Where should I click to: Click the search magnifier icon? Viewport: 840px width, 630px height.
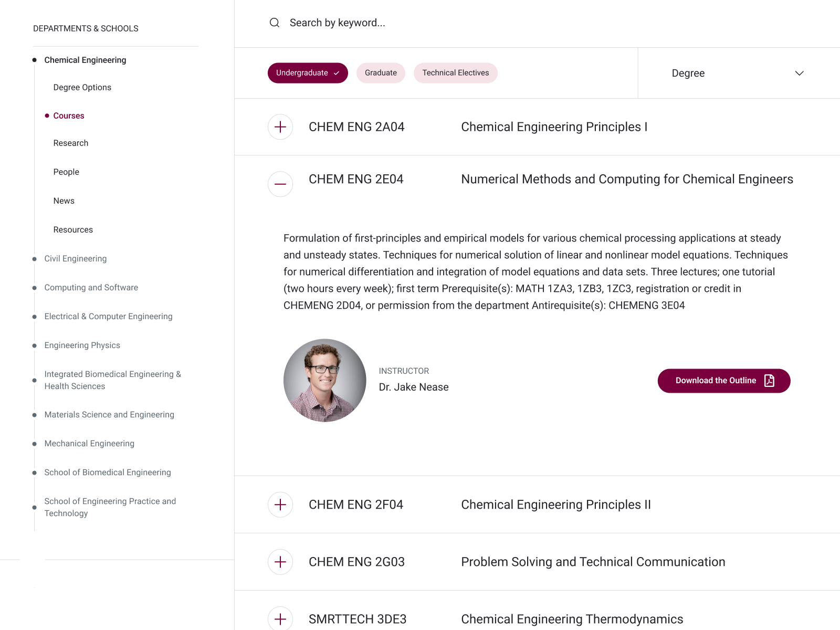coord(275,23)
